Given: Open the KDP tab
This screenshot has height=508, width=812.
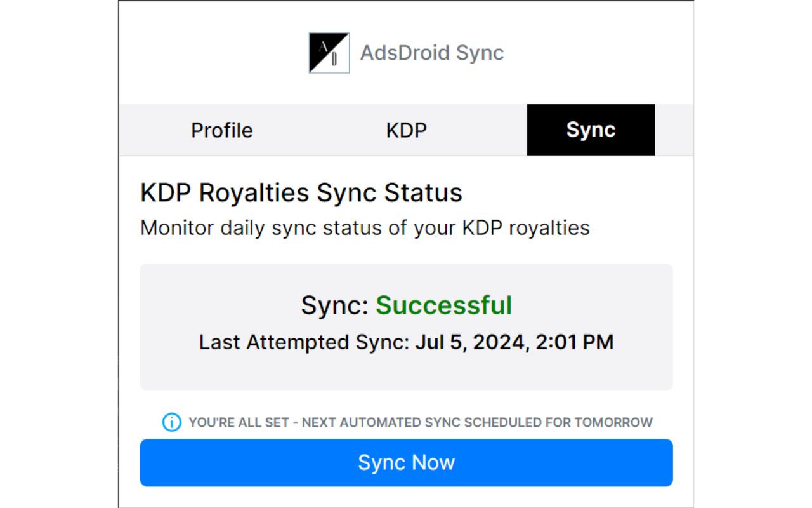Looking at the screenshot, I should click(406, 130).
